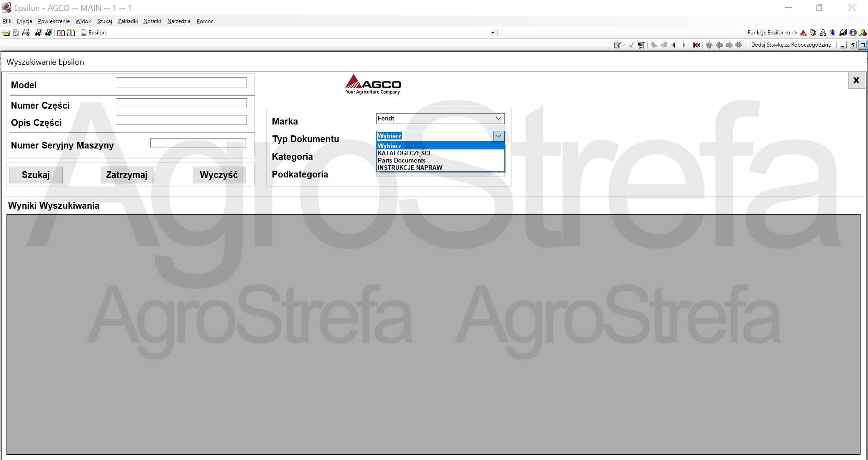This screenshot has width=868, height=460.
Task: Click the Szukaj search button
Action: coord(36,175)
